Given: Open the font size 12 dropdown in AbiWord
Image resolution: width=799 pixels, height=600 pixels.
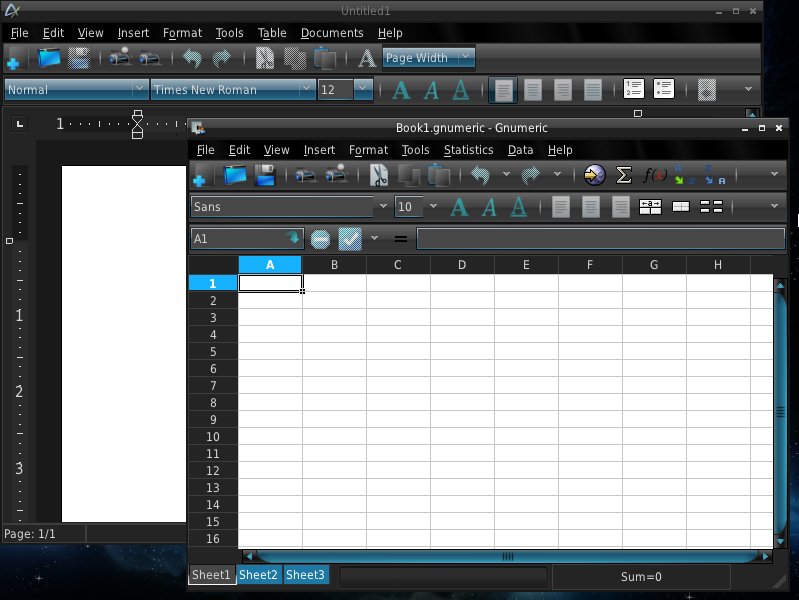Looking at the screenshot, I should [x=362, y=89].
